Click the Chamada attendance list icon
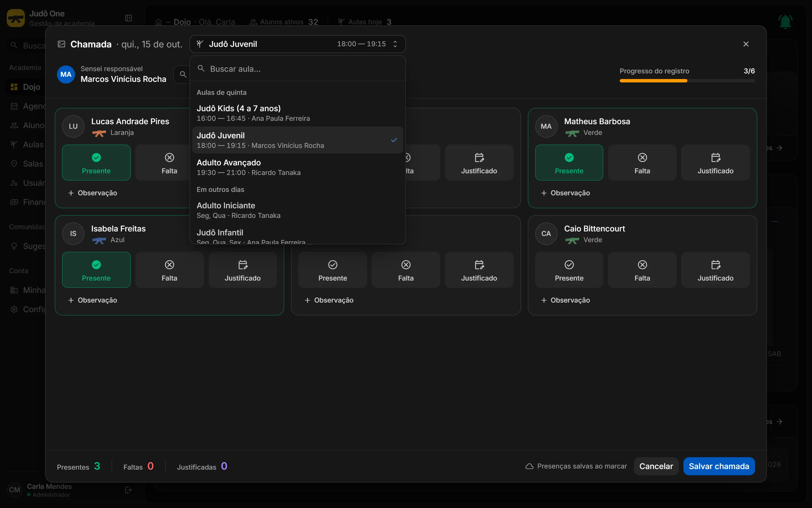This screenshot has width=812, height=508. click(61, 44)
